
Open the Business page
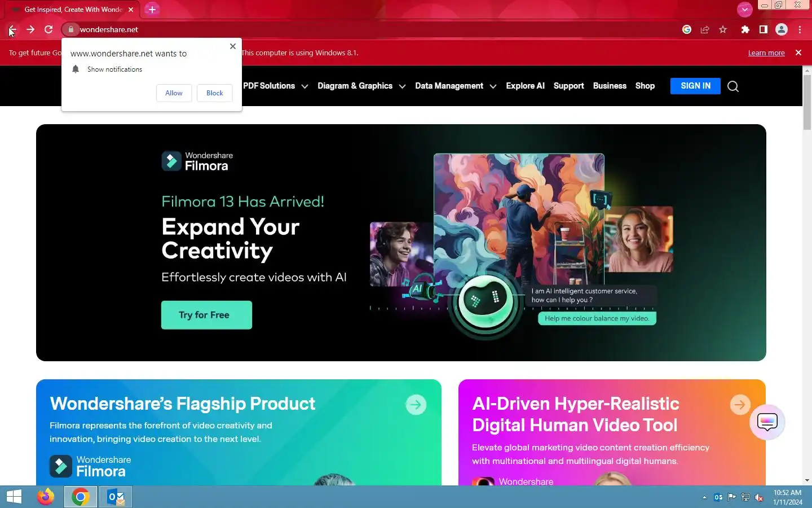[x=610, y=86]
